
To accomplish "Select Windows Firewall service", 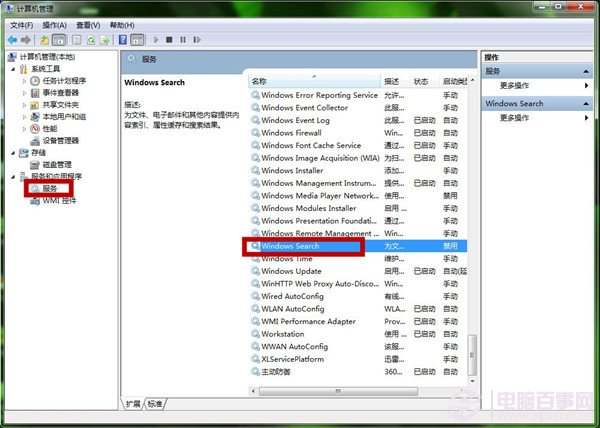I will point(359,133).
